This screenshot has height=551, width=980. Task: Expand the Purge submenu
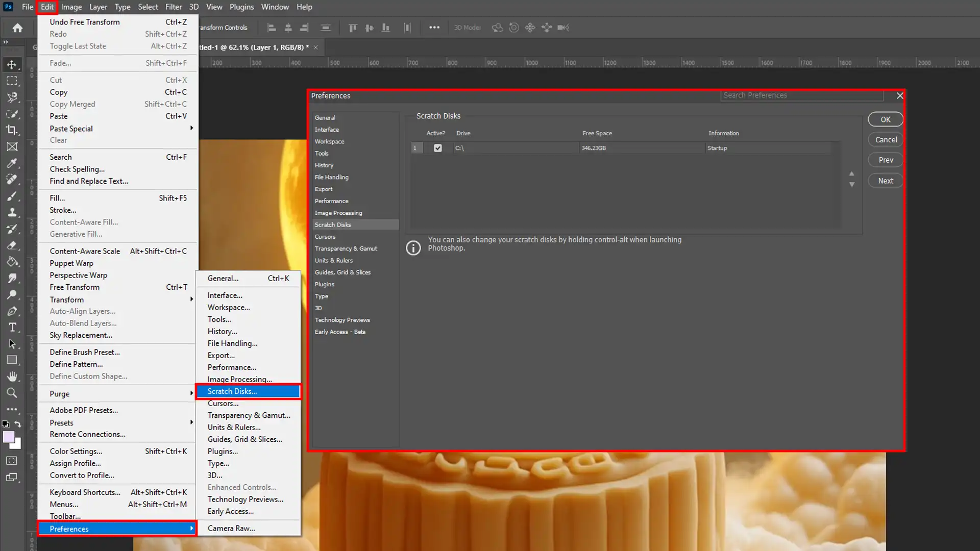pos(118,394)
